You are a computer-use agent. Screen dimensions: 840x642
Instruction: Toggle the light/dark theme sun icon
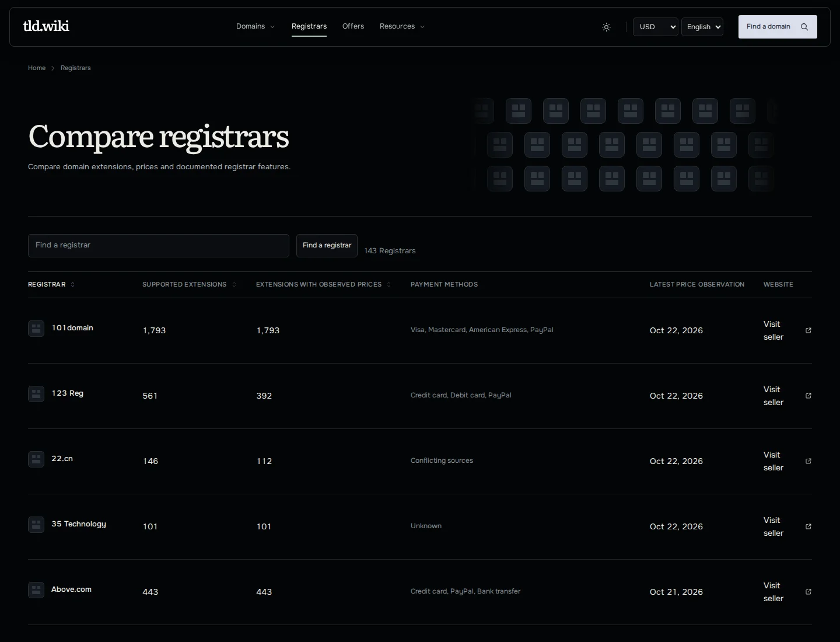coord(607,27)
